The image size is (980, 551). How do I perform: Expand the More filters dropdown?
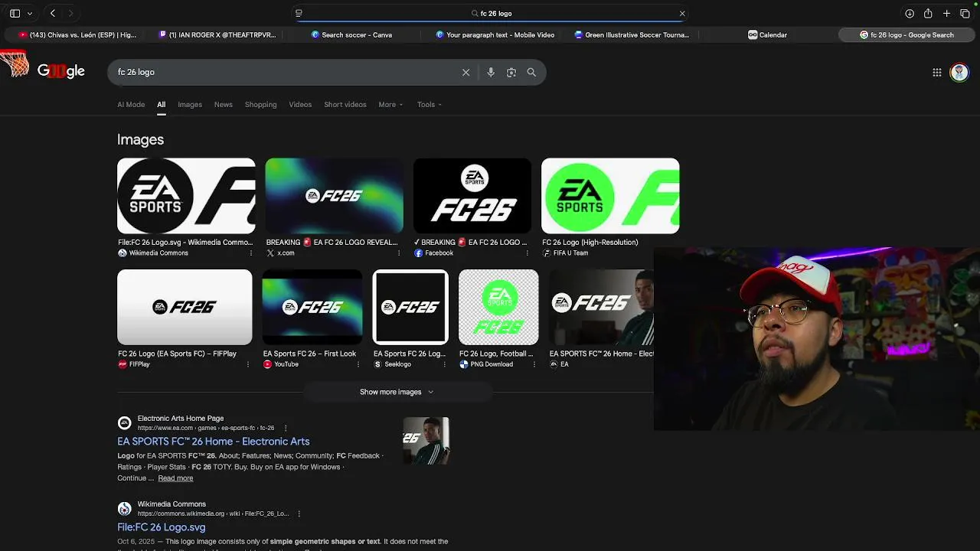(x=390, y=104)
